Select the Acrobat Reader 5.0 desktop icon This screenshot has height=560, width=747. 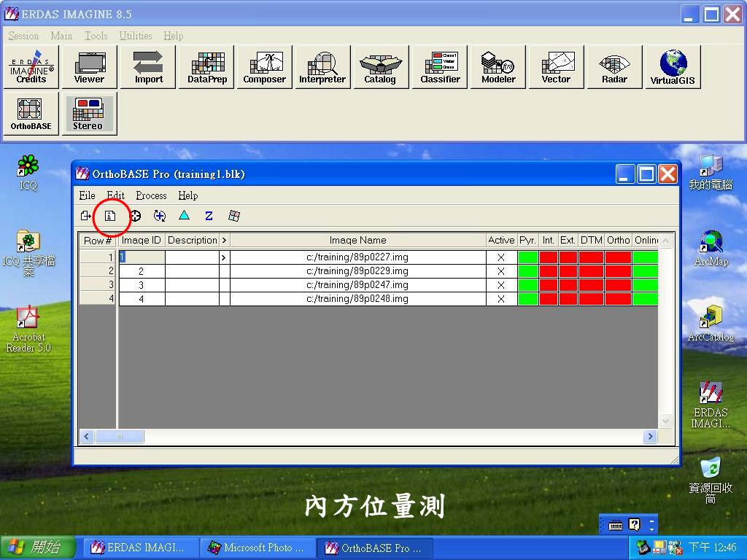click(x=28, y=329)
